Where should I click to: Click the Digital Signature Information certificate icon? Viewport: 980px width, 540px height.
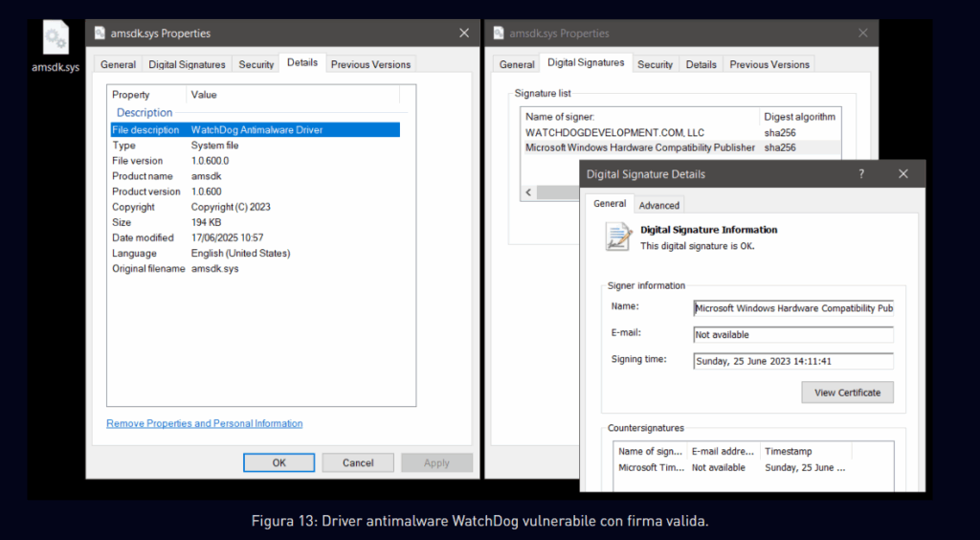(x=619, y=236)
